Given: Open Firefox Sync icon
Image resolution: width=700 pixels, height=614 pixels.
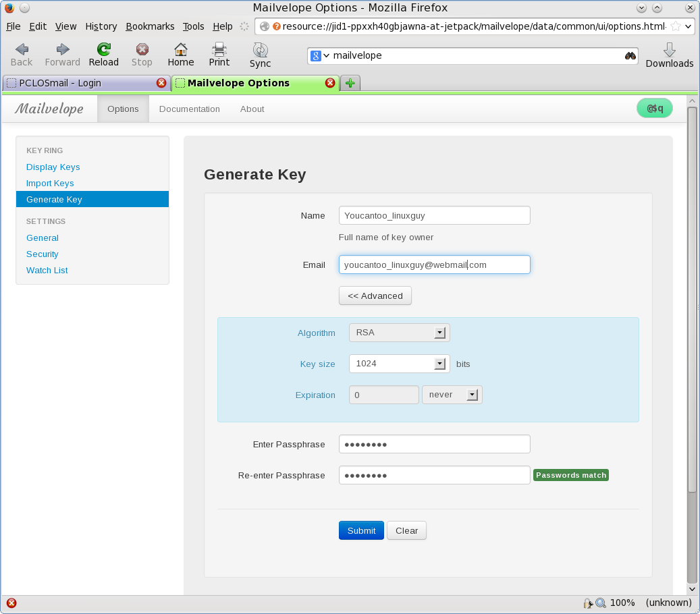Looking at the screenshot, I should point(261,49).
